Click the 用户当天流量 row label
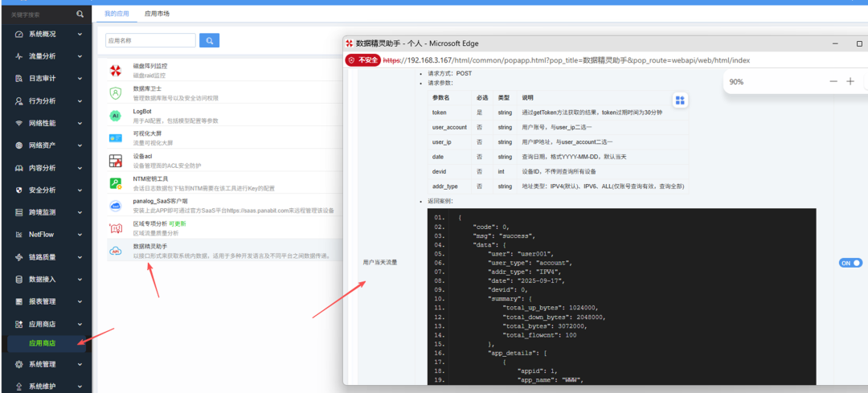Viewport: 868px width, 393px height. [x=379, y=262]
